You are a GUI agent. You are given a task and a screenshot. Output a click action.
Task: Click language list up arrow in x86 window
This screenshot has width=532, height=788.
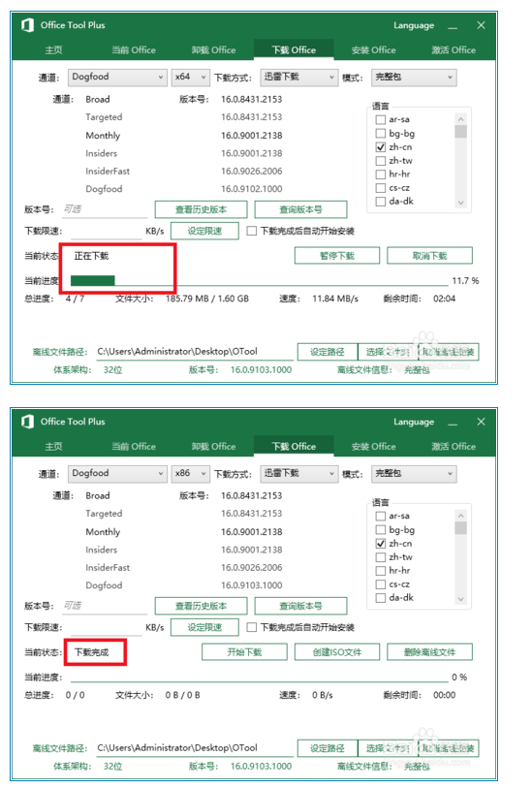click(x=460, y=516)
